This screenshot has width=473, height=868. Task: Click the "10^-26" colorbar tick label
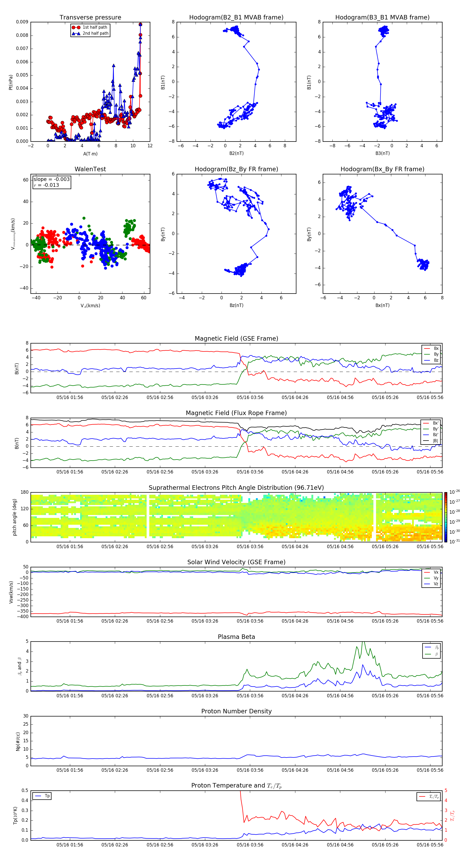click(455, 492)
